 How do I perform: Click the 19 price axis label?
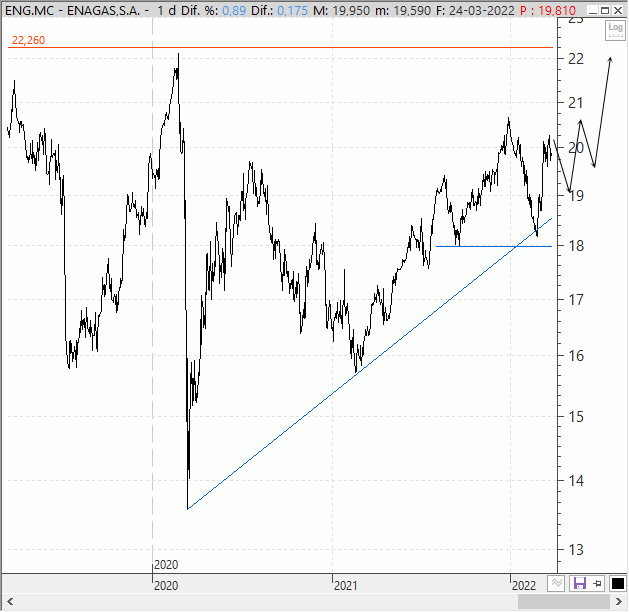point(576,196)
